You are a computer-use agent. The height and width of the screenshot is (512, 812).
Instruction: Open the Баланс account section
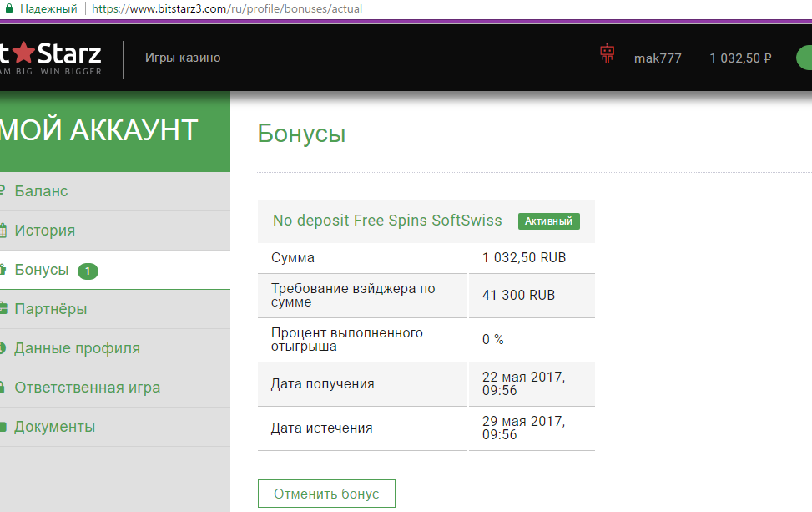(x=41, y=191)
